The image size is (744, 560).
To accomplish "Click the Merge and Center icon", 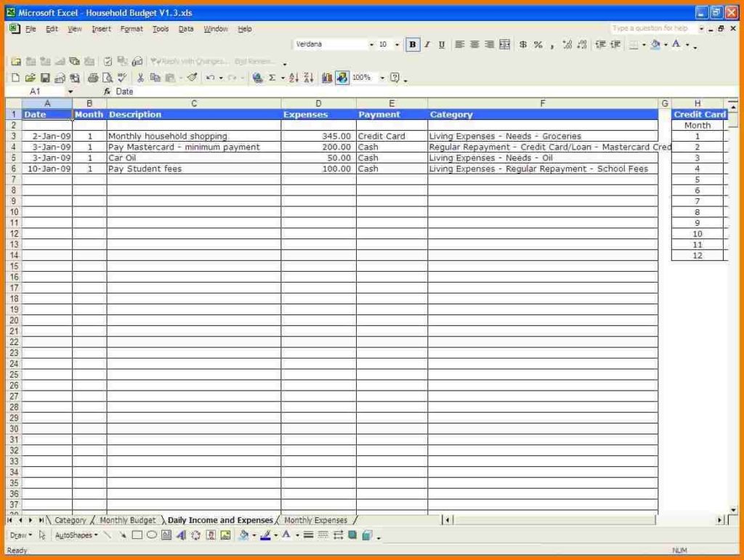I will click(x=505, y=45).
